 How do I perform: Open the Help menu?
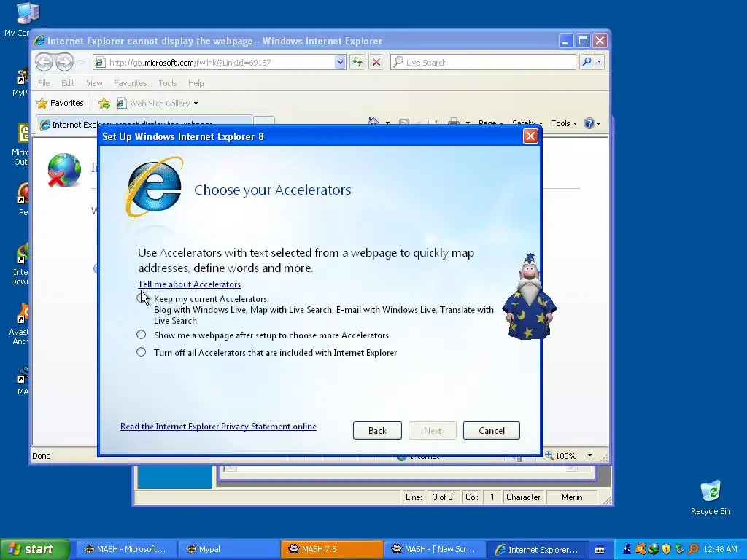pos(196,83)
